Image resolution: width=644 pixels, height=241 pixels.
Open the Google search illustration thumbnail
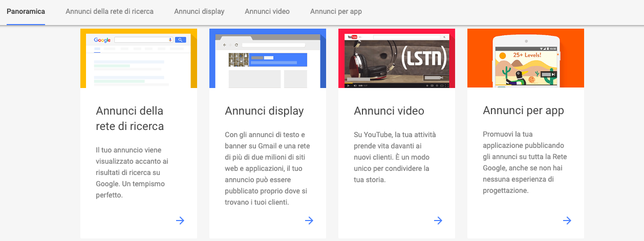tap(139, 58)
